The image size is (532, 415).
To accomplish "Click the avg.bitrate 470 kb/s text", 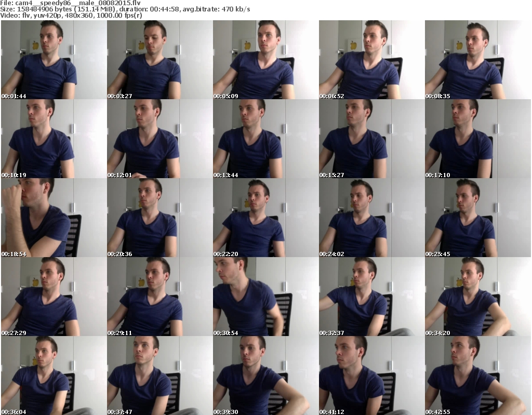I will click(x=217, y=9).
